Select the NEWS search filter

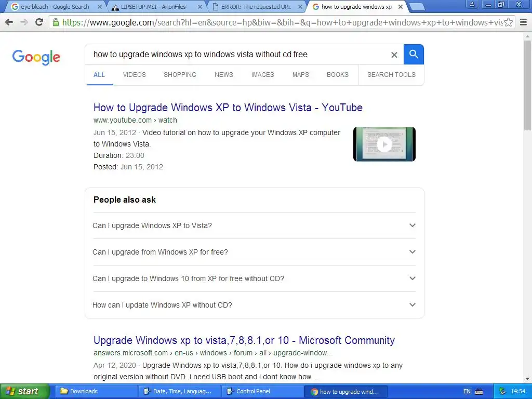pyautogui.click(x=223, y=75)
